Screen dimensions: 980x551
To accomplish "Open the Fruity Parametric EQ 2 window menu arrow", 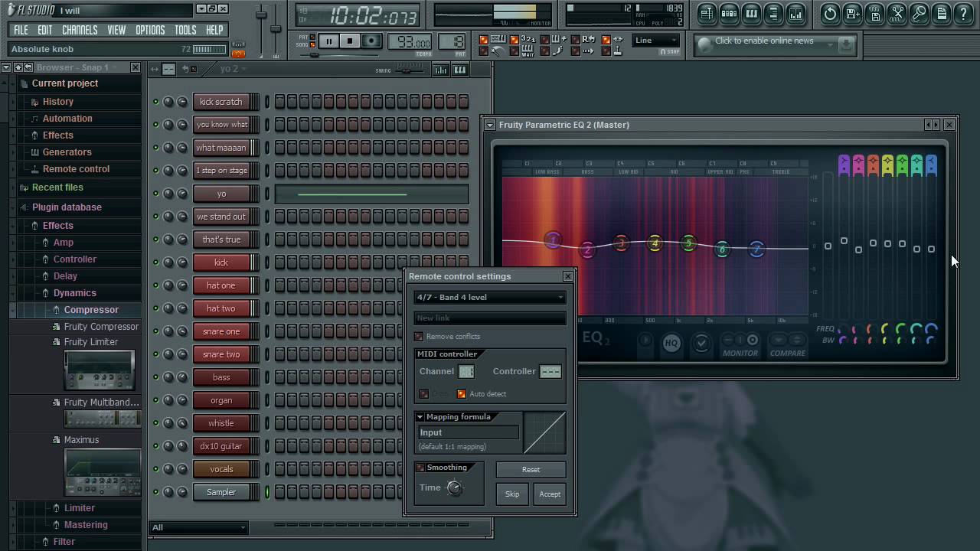I will (x=490, y=125).
